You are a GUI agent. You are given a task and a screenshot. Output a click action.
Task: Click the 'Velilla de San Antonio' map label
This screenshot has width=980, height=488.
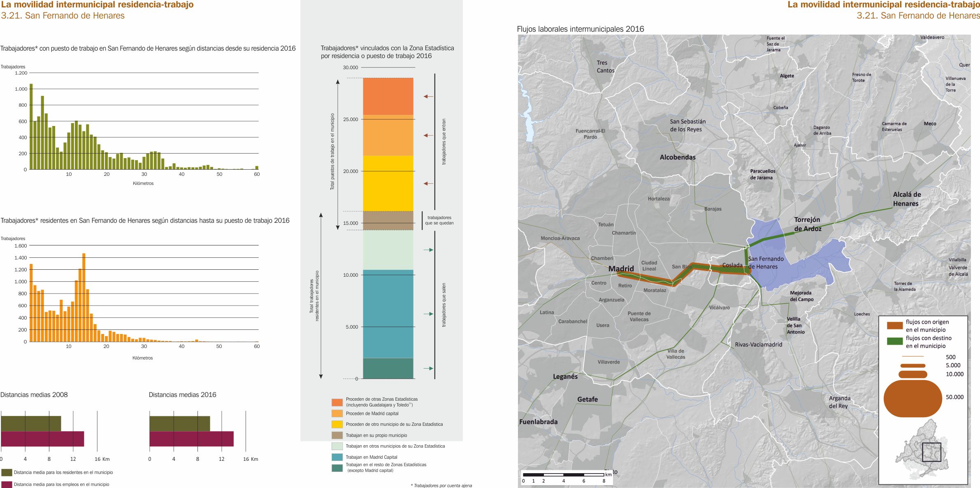click(x=796, y=325)
